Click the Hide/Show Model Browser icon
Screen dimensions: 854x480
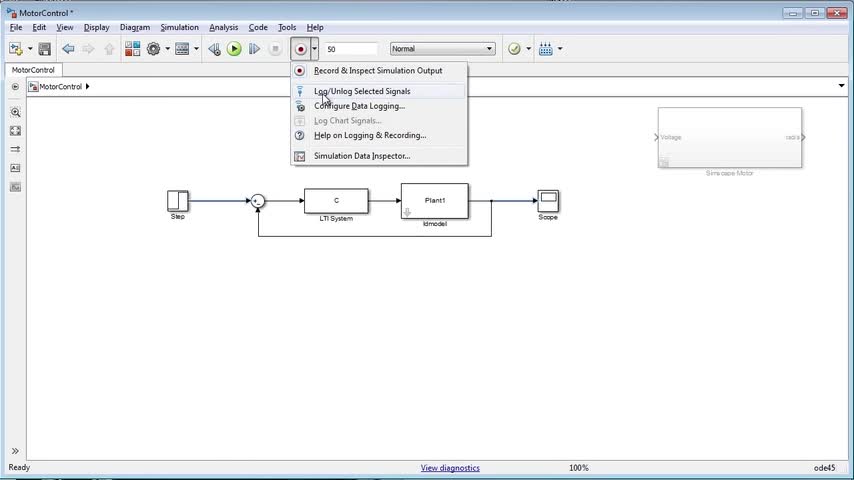coord(15,87)
